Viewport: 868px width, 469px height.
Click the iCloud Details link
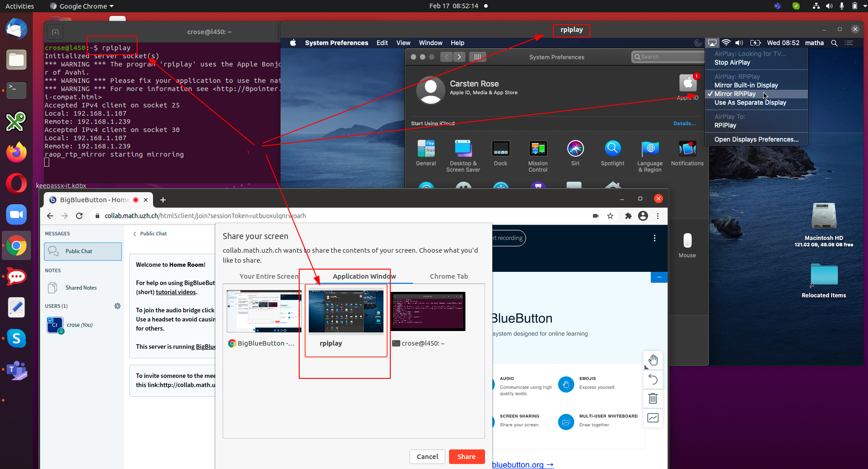[684, 123]
